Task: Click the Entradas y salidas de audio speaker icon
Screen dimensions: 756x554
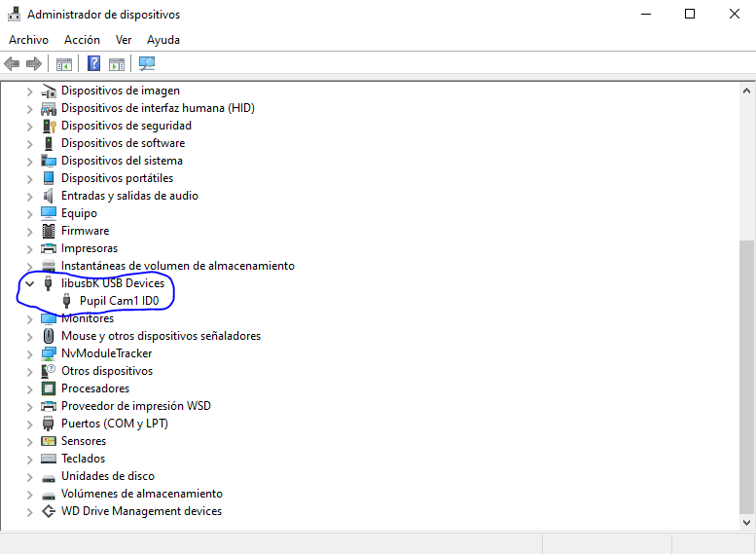Action: click(49, 196)
